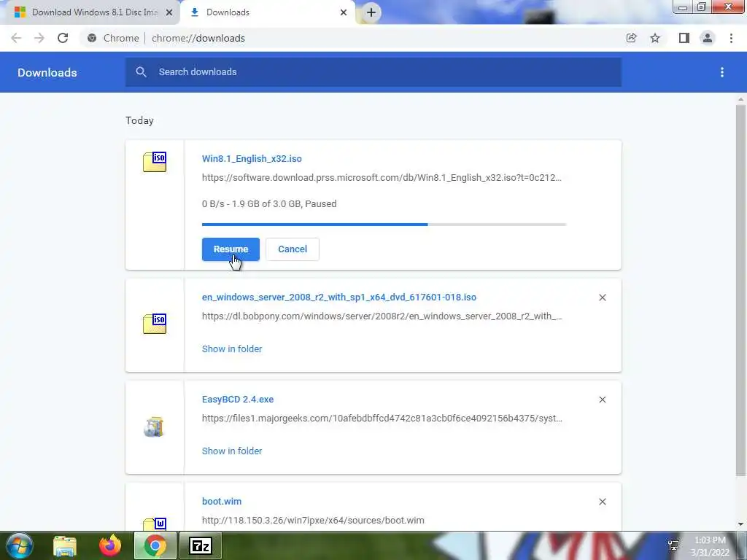Click the taskbar clock showing 1:03 PM
The height and width of the screenshot is (560, 747).
710,546
